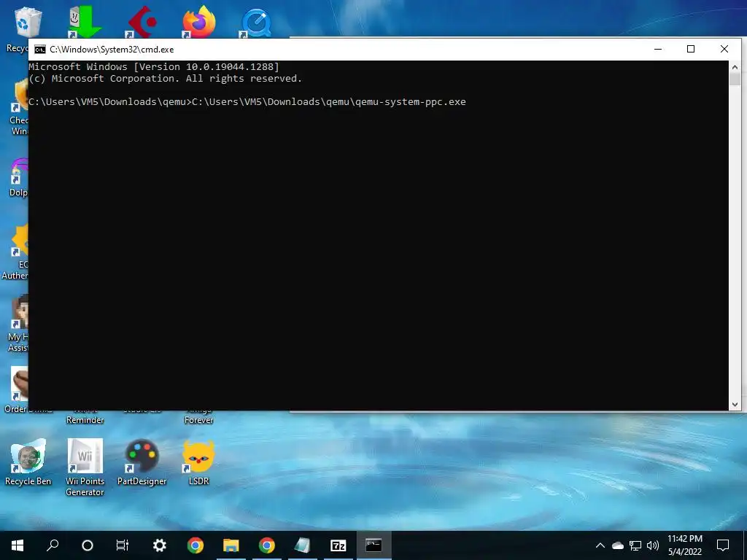Open the taskbar Search magnifier
Image resolution: width=747 pixels, height=560 pixels.
[x=53, y=545]
